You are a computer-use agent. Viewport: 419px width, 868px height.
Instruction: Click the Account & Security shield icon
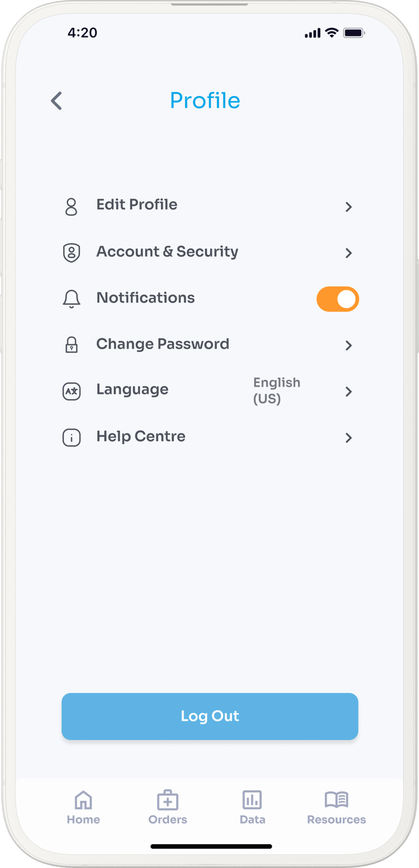pos(71,253)
